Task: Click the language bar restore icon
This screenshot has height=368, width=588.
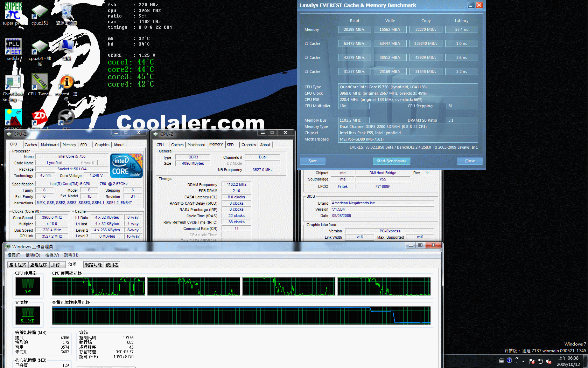Action: 517,358
